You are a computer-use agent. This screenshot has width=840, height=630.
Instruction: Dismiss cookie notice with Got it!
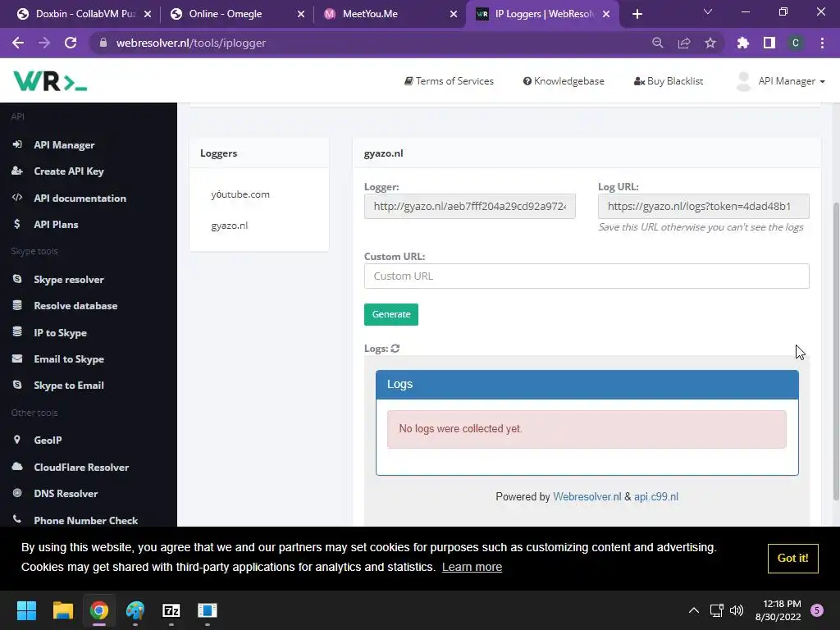793,558
